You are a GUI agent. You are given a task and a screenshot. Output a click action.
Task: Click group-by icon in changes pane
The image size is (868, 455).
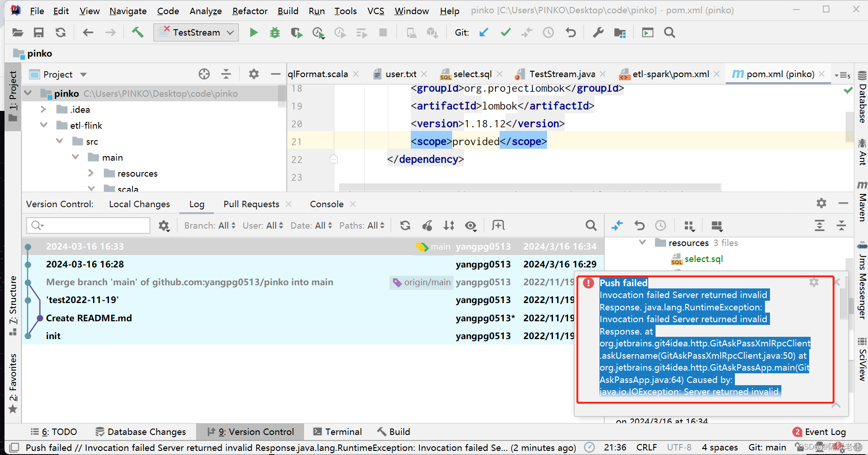(x=689, y=225)
